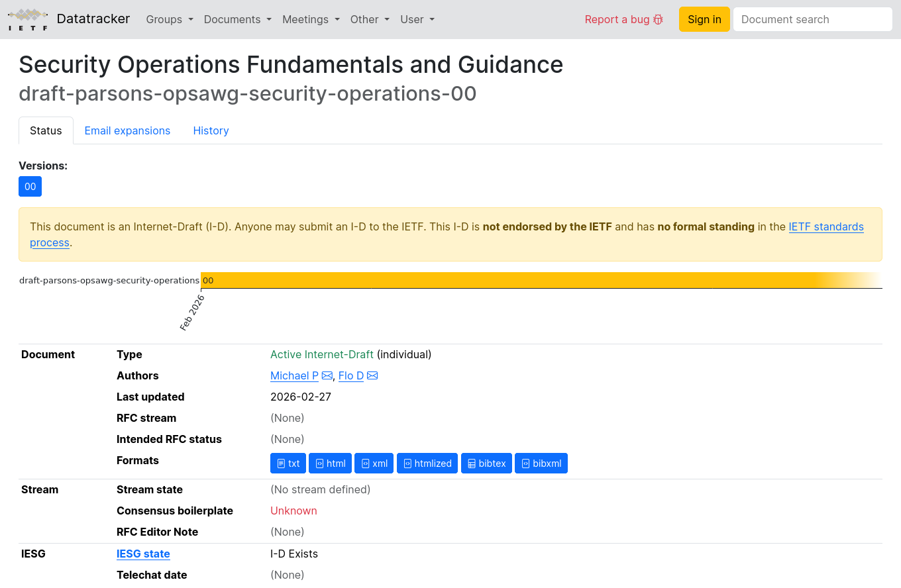Follow the IETF standards process link
This screenshot has width=901, height=588.
pos(825,226)
